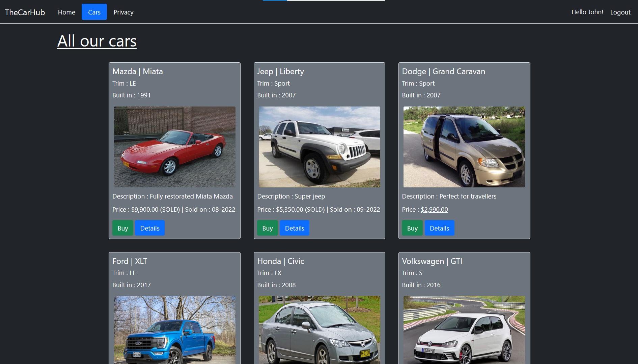
Task: Click Trim : LE on Mazda card
Action: point(124,84)
